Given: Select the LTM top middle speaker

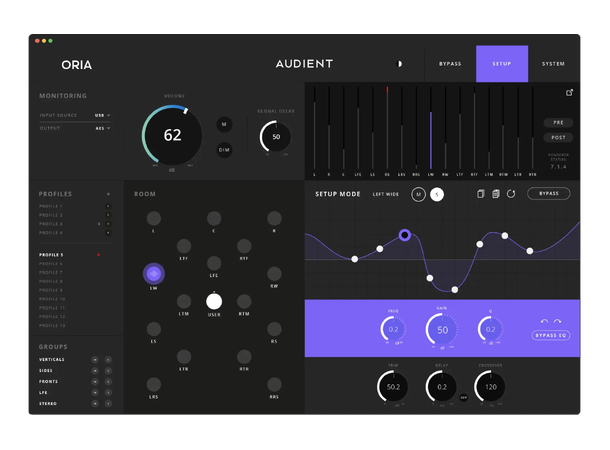Looking at the screenshot, I should coord(184,301).
